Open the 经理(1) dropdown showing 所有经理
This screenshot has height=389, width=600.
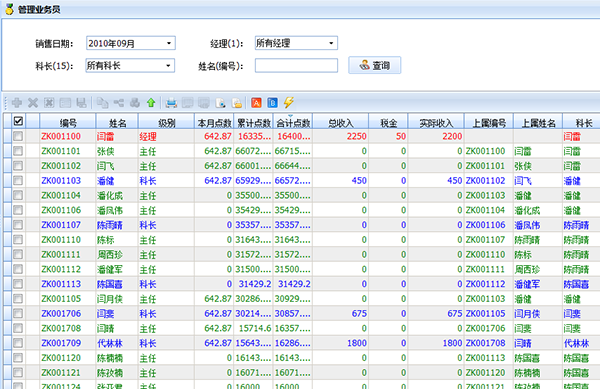(296, 43)
